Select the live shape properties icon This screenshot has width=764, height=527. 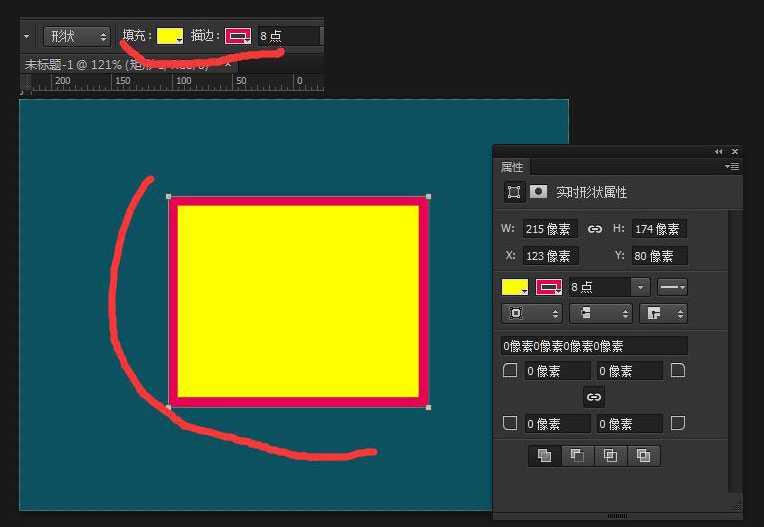(x=514, y=192)
